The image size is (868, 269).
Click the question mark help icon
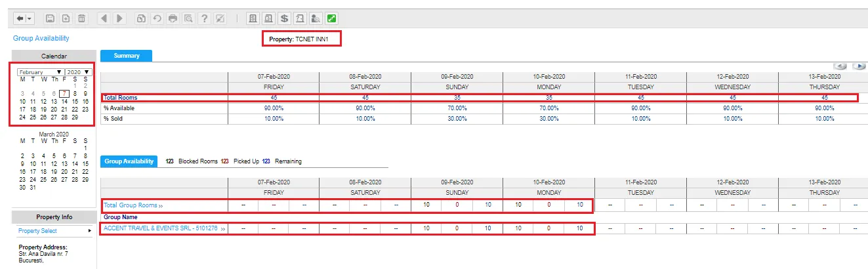pos(205,18)
